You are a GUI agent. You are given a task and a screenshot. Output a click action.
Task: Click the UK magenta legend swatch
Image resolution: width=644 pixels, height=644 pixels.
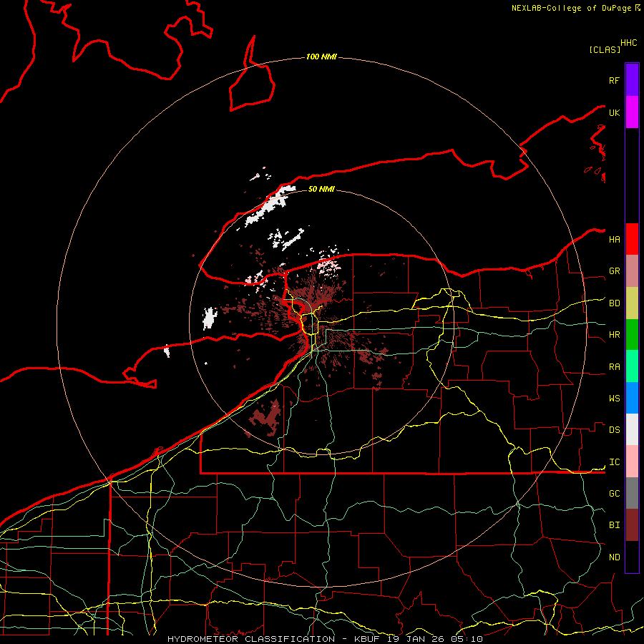coord(632,112)
